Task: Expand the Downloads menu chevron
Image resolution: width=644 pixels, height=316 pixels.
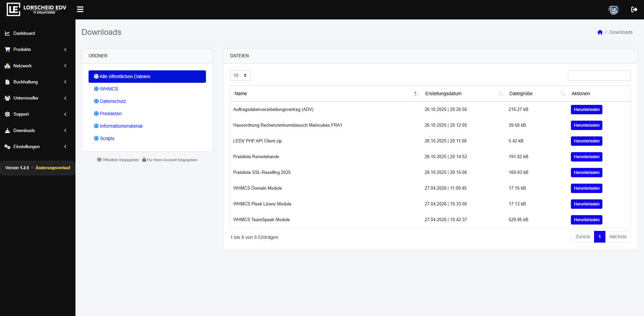Action: point(65,131)
